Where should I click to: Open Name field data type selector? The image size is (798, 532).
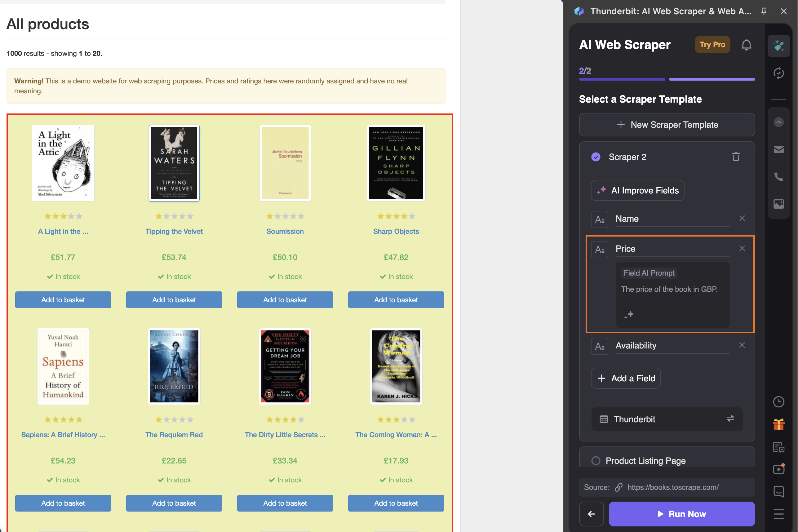point(599,219)
